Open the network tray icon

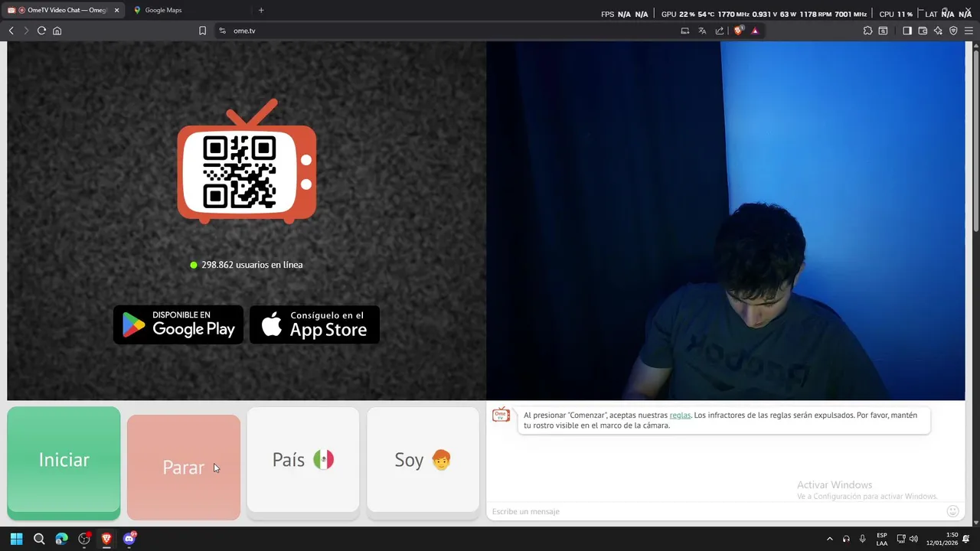click(x=901, y=539)
